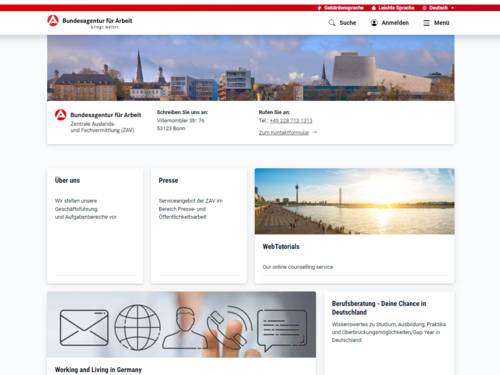Click the 'Schreiben Sie uns an:' heading
The height and width of the screenshot is (375, 500).
coord(182,112)
